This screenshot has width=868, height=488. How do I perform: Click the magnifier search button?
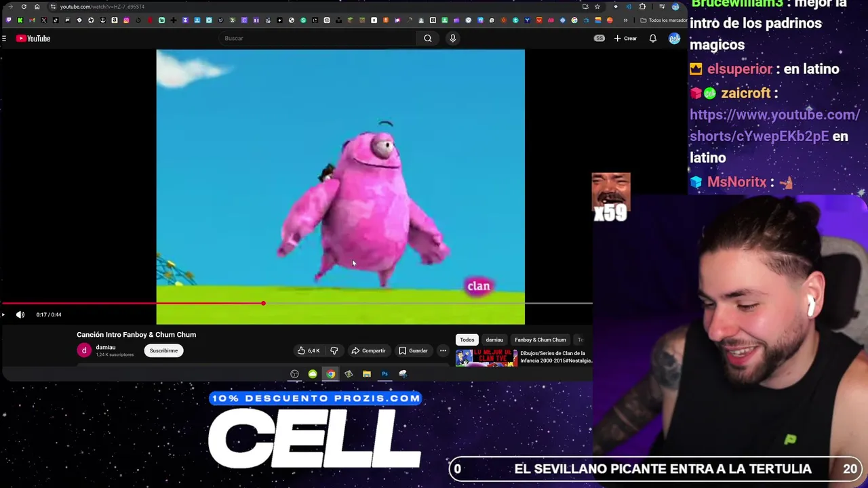pyautogui.click(x=428, y=38)
